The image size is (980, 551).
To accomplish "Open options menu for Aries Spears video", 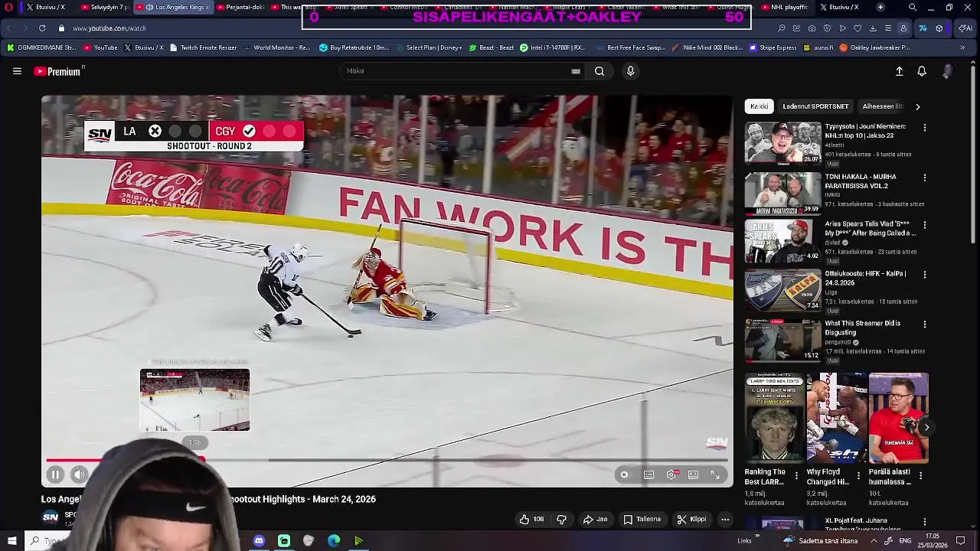I will pyautogui.click(x=925, y=225).
